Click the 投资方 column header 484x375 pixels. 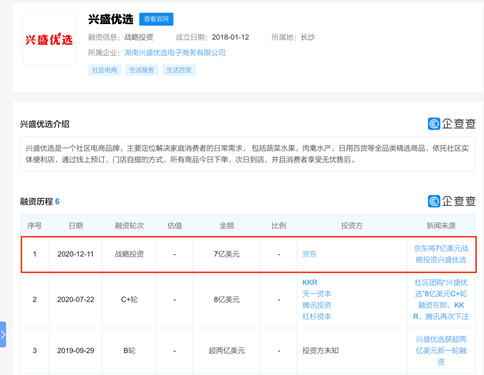352,226
